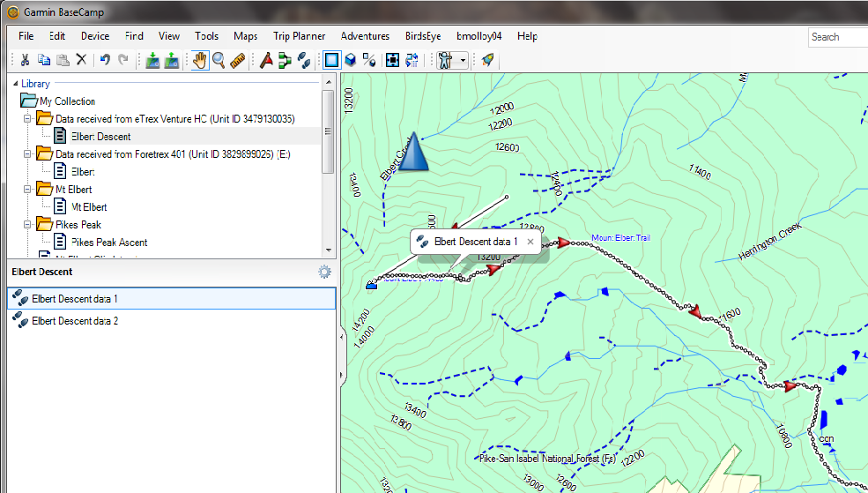Image resolution: width=868 pixels, height=493 pixels.
Task: Click the Delete X icon
Action: point(81,60)
